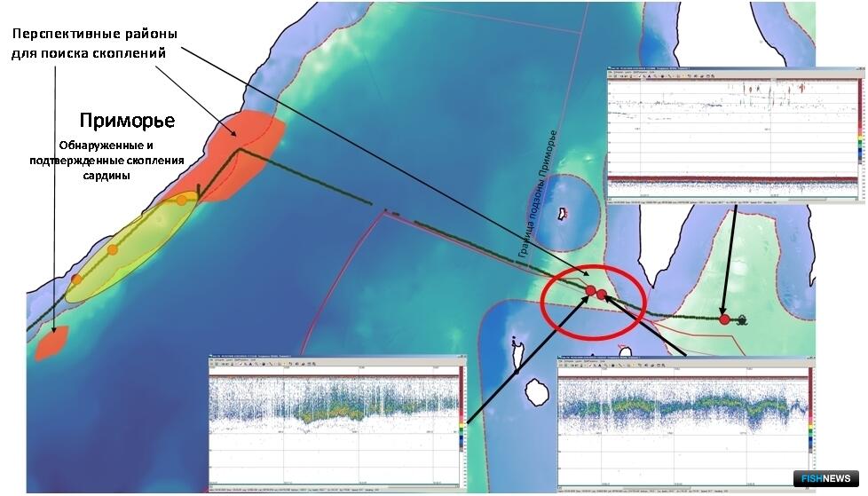Open File menu in bottom-right echogram window
Image resolution: width=868 pixels, height=496 pixels.
click(x=562, y=363)
